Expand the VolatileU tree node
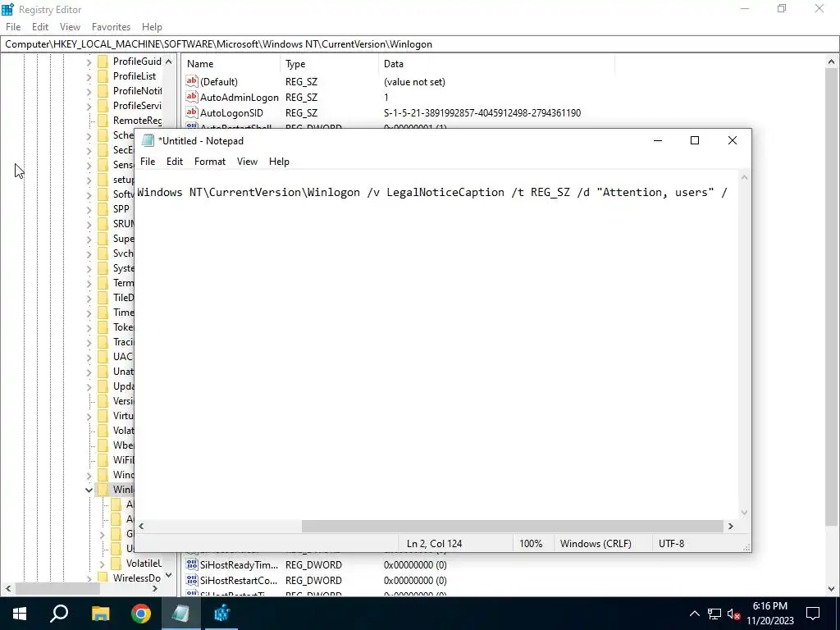This screenshot has height=630, width=840. pos(102,564)
